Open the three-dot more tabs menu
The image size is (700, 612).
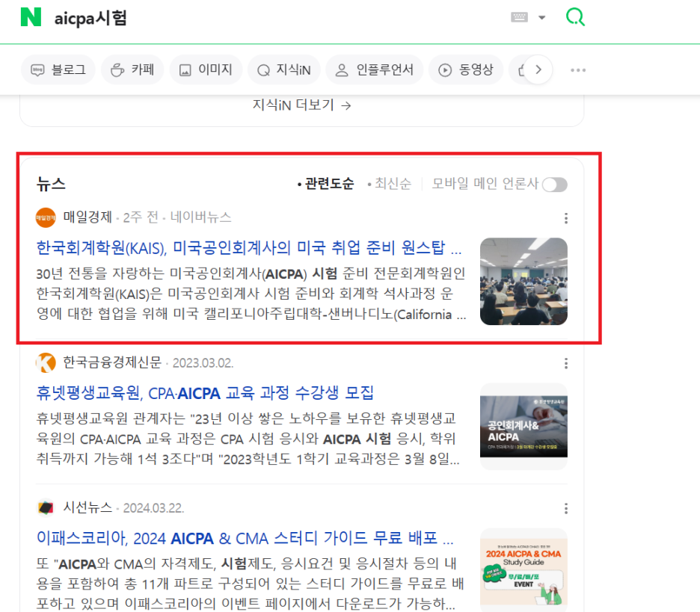tap(578, 70)
